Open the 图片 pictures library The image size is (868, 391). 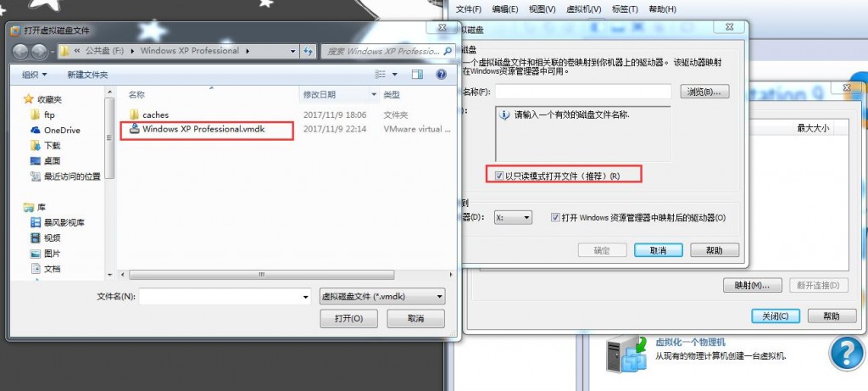click(x=46, y=254)
